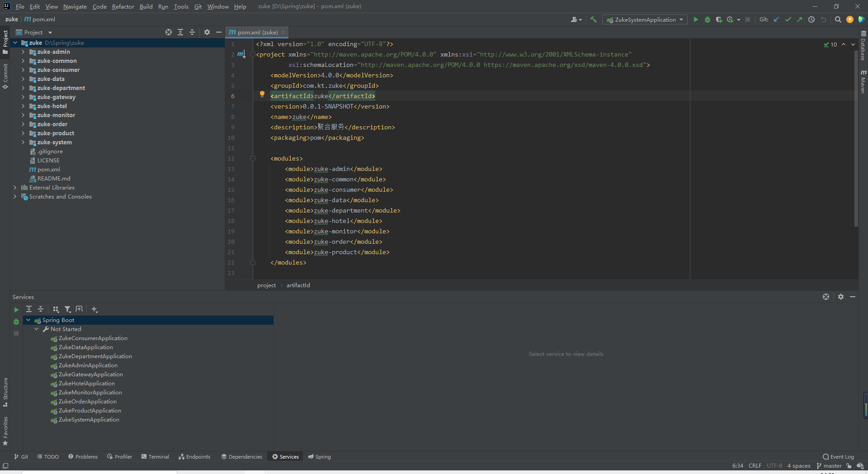Run selected service in Services panel
The height and width of the screenshot is (474, 868).
pos(16,310)
